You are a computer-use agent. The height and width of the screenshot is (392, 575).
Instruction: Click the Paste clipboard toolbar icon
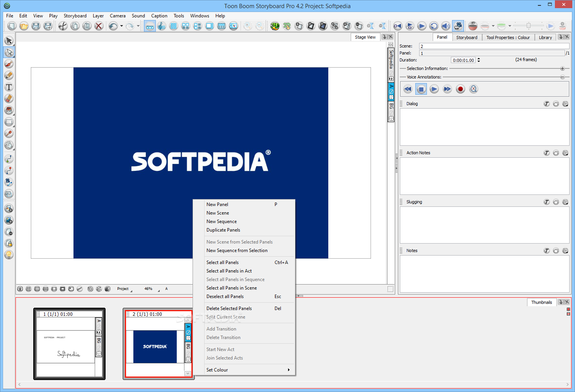coord(87,26)
